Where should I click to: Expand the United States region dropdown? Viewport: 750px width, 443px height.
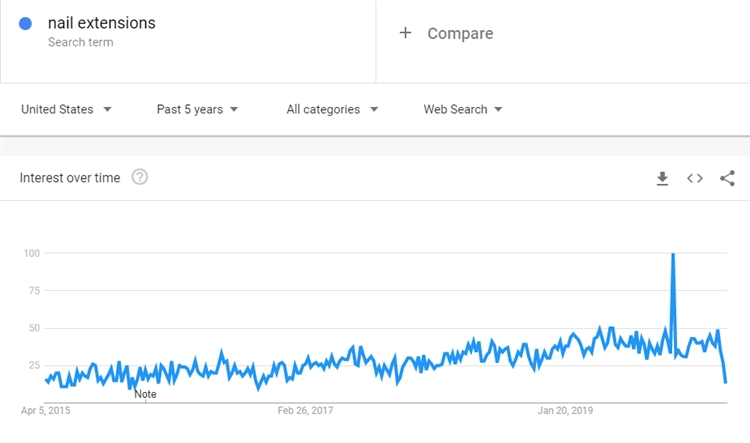click(66, 109)
